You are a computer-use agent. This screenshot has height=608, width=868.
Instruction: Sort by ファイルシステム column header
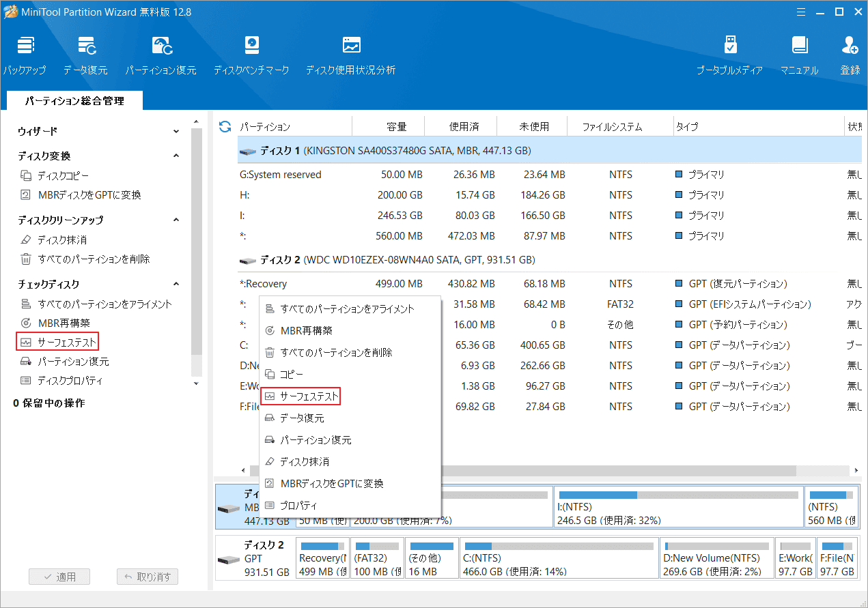point(621,126)
